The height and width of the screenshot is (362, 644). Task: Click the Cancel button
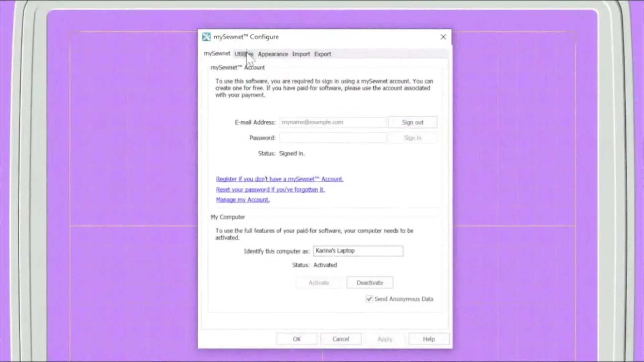[x=341, y=339]
